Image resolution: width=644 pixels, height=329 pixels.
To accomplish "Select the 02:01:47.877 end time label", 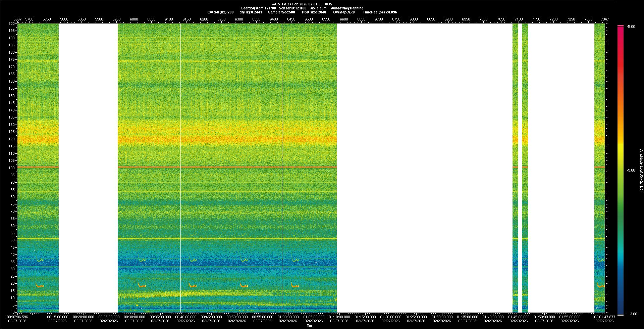I will 605,317.
